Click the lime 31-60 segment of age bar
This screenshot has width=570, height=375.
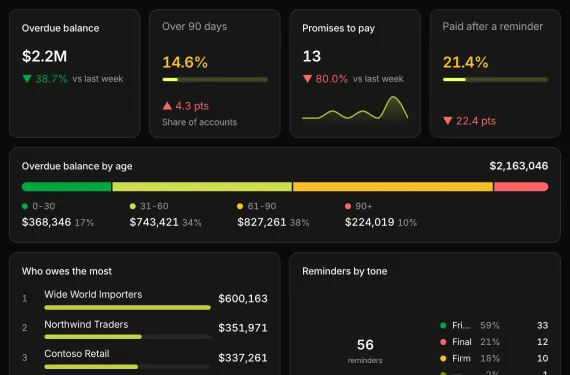[x=202, y=187]
